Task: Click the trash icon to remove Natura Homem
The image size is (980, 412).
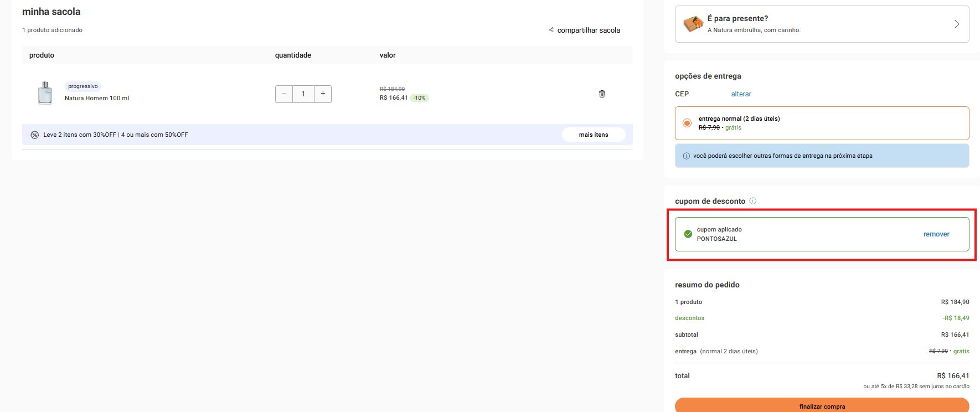Action: [x=602, y=94]
